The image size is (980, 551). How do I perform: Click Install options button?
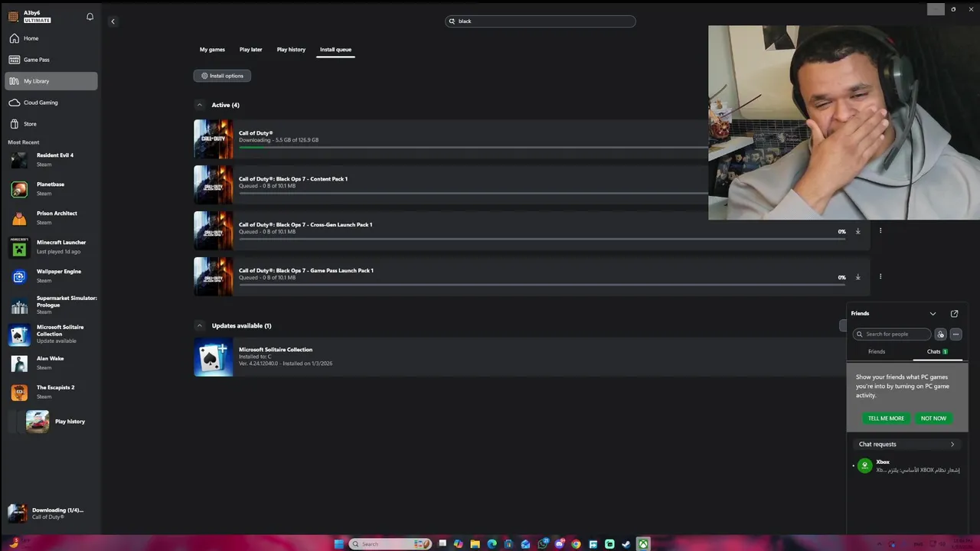[222, 76]
